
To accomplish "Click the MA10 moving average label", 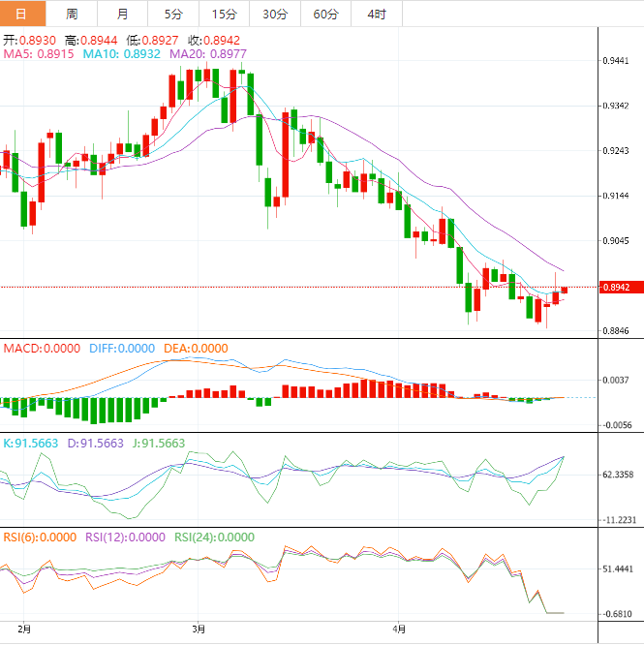I will point(121,55).
